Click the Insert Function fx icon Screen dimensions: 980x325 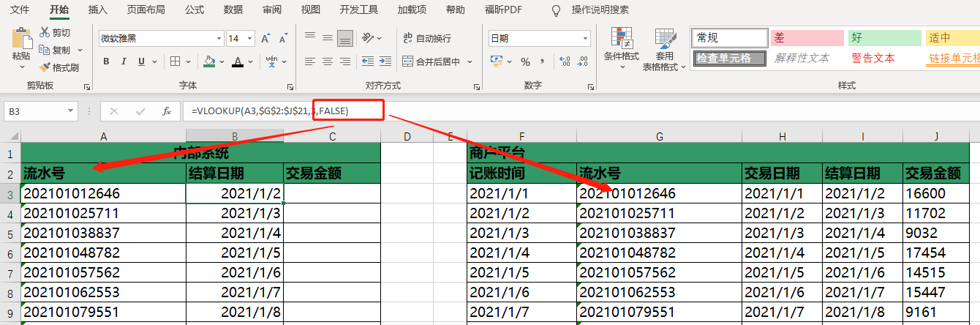[x=167, y=111]
